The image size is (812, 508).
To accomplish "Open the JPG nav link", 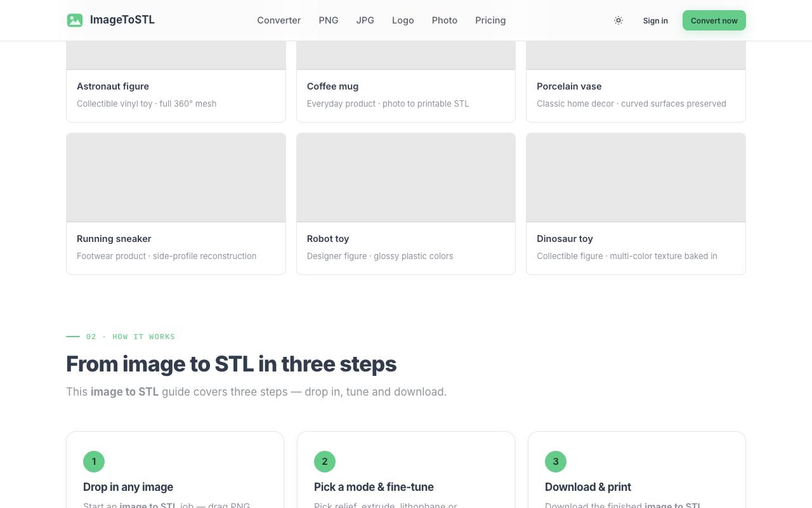I will click(x=365, y=20).
